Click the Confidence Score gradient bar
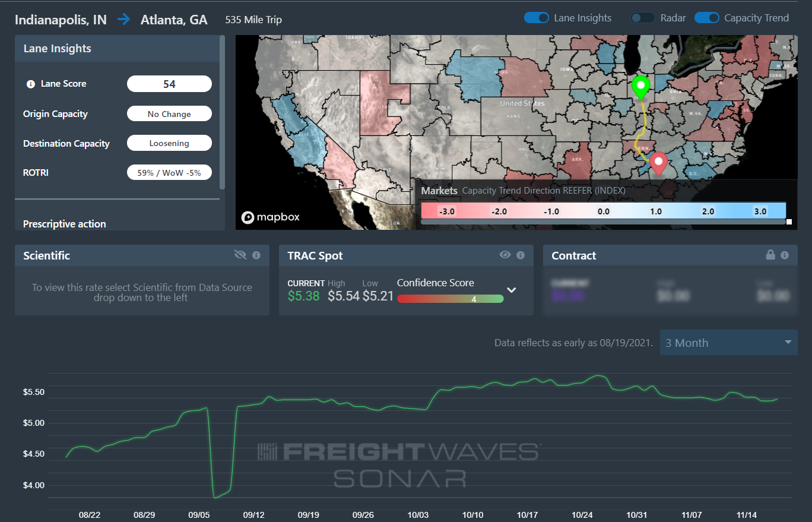Viewport: 812px width, 522px height. (x=451, y=299)
